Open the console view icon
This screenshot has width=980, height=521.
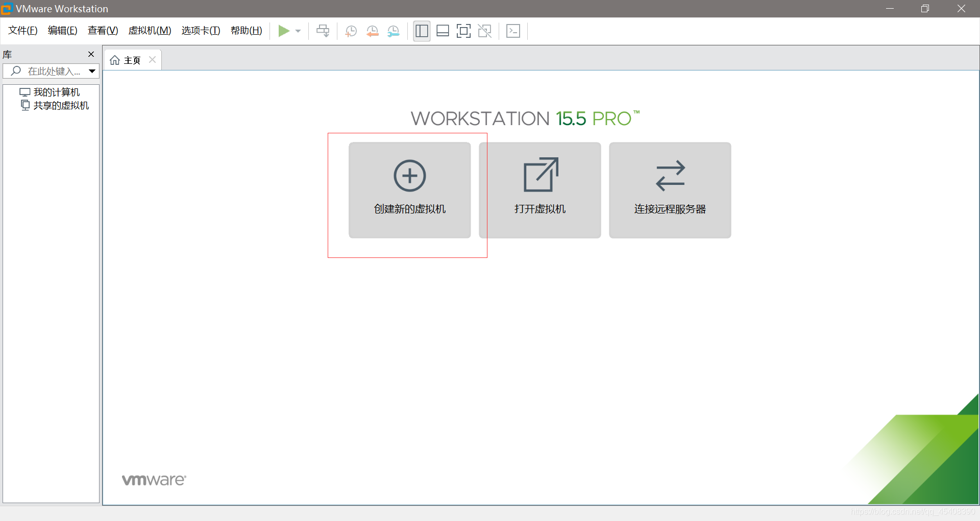pos(513,31)
